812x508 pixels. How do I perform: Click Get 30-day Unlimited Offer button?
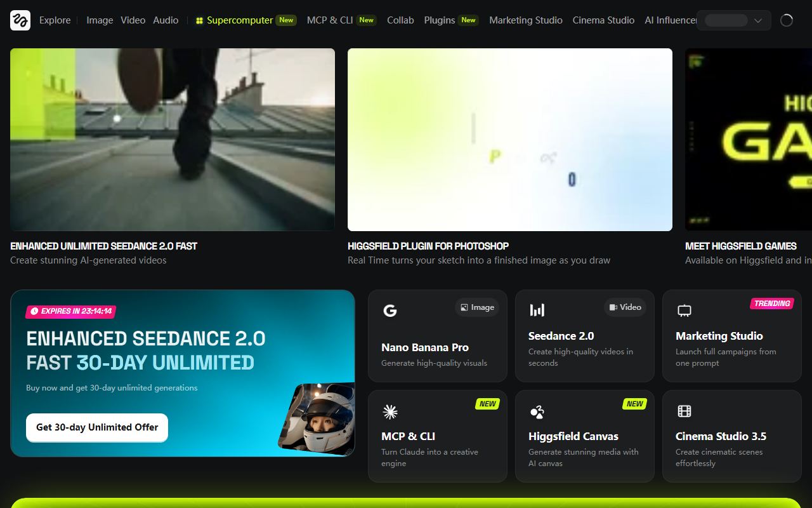tap(97, 427)
